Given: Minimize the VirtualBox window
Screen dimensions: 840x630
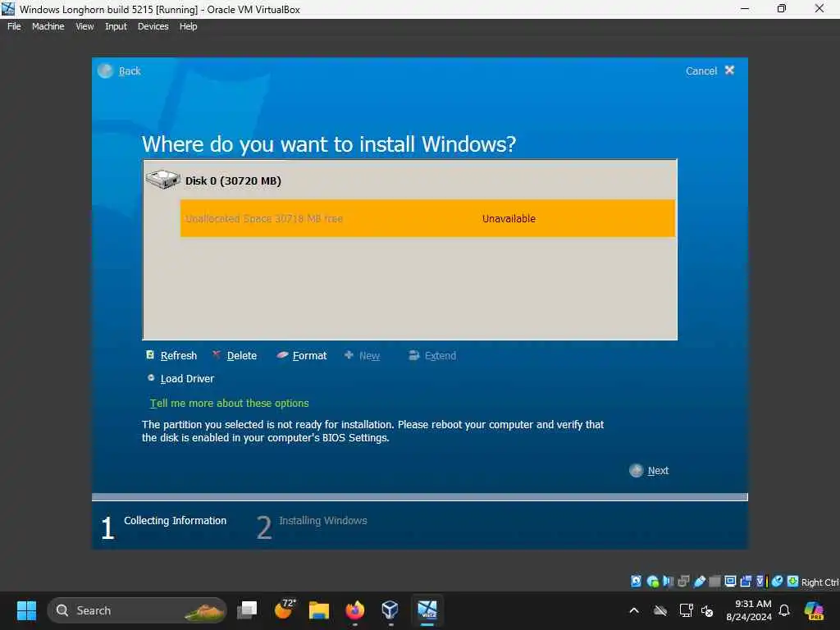Looking at the screenshot, I should coord(745,8).
